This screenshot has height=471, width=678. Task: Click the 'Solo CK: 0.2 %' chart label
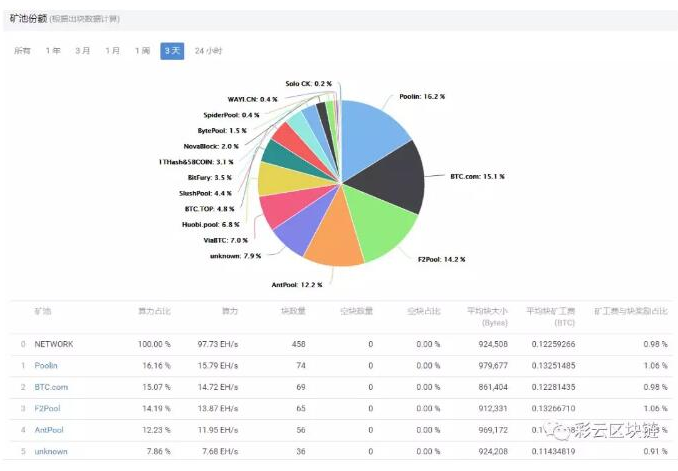tap(308, 83)
